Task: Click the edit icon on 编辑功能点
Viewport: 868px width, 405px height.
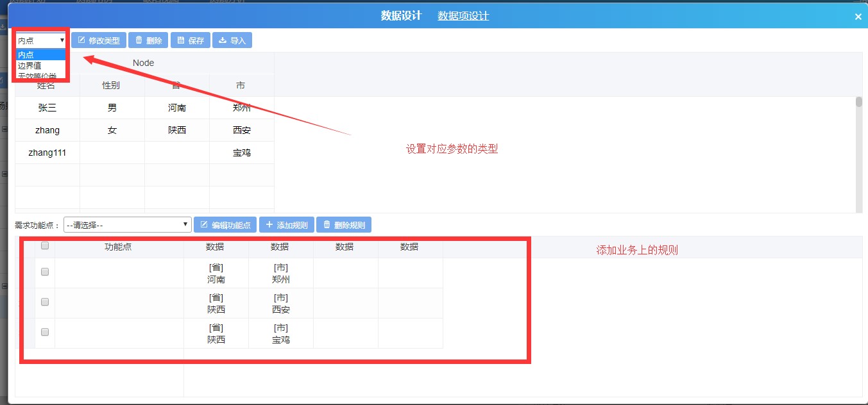Action: pos(204,225)
